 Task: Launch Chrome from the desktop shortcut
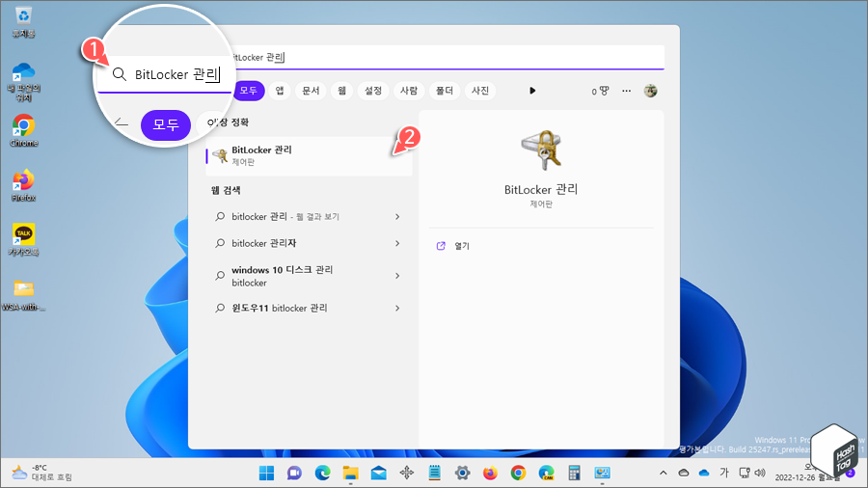pos(23,130)
